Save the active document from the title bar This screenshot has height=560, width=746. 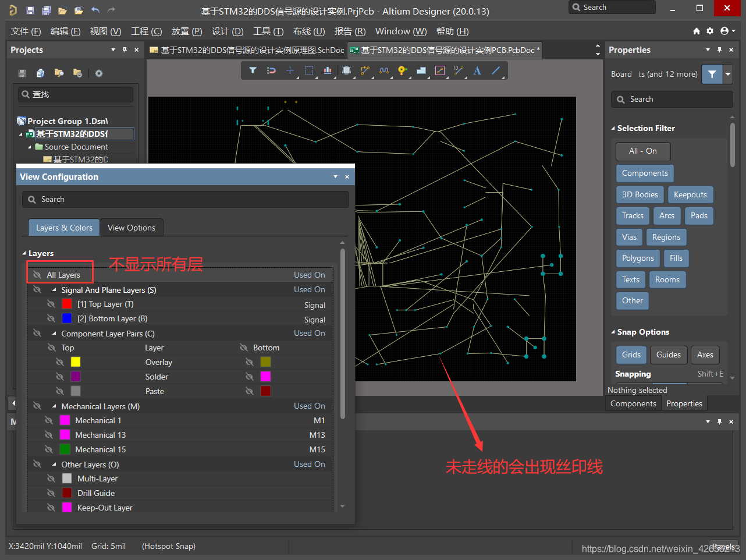pyautogui.click(x=30, y=10)
